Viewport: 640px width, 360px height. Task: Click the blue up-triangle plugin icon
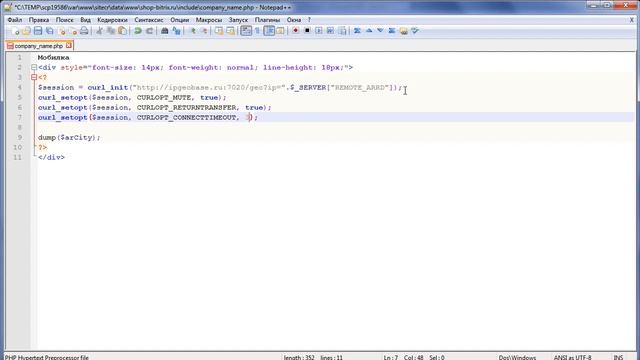point(369,31)
